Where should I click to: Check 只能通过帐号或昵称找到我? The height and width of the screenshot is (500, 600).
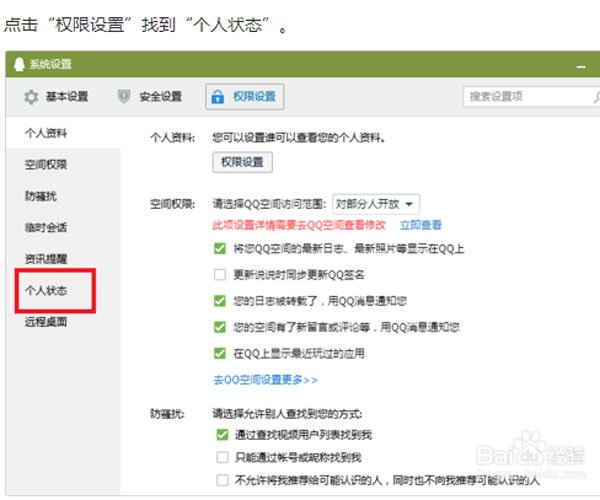coord(222,457)
